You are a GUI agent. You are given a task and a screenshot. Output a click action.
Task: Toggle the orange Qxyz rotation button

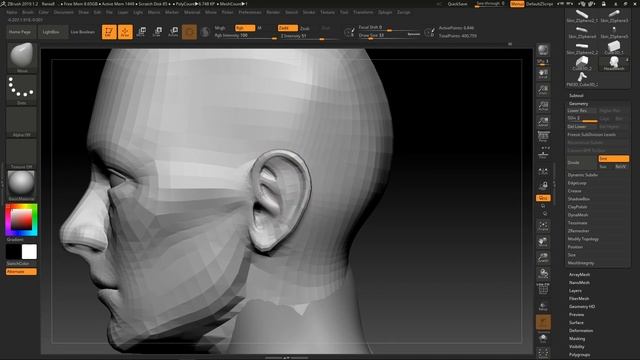pyautogui.click(x=543, y=198)
